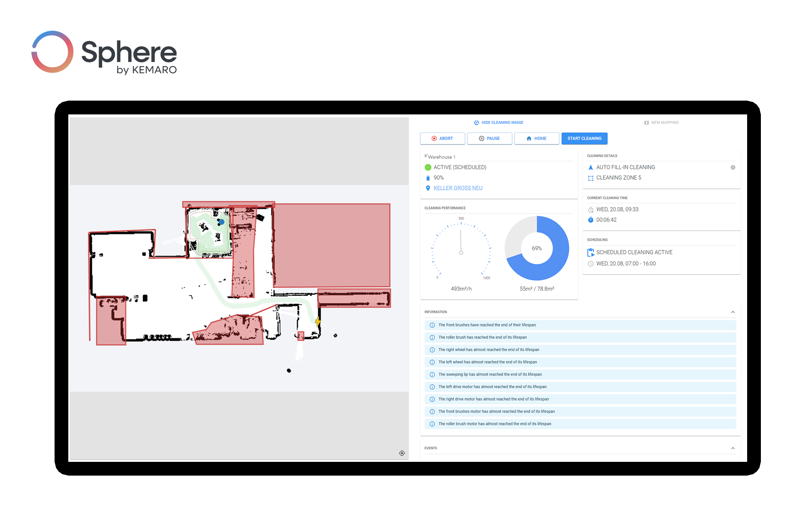This screenshot has width=812, height=510.
Task: Collapse the chevron on the Events header
Action: tap(733, 448)
